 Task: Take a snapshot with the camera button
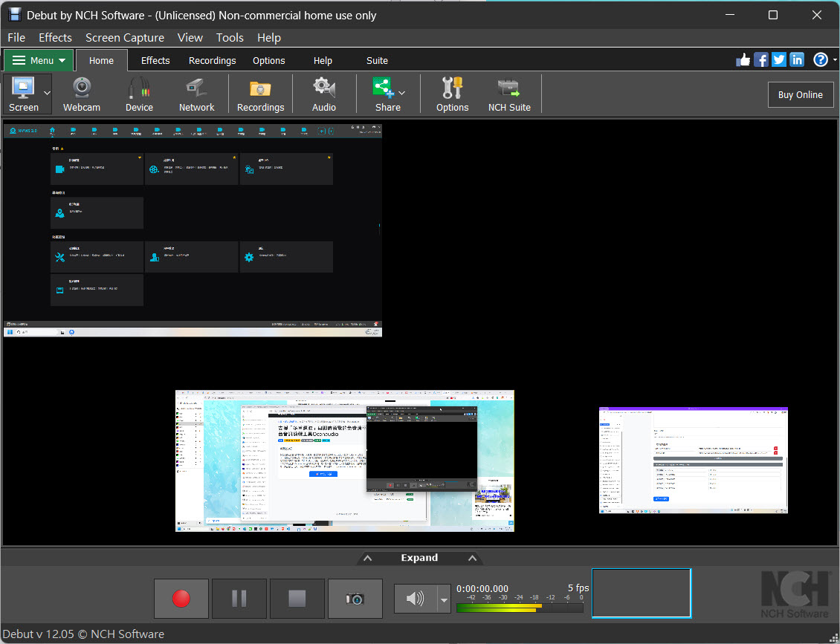[355, 599]
